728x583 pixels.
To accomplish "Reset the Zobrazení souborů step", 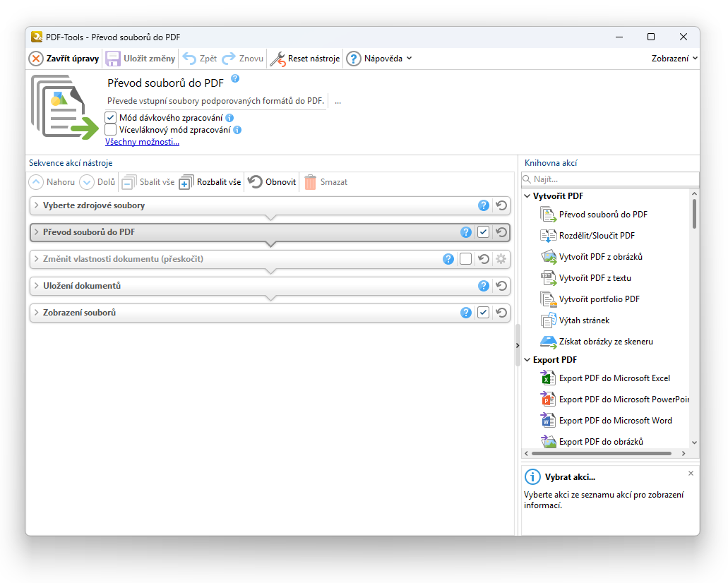I will (501, 313).
